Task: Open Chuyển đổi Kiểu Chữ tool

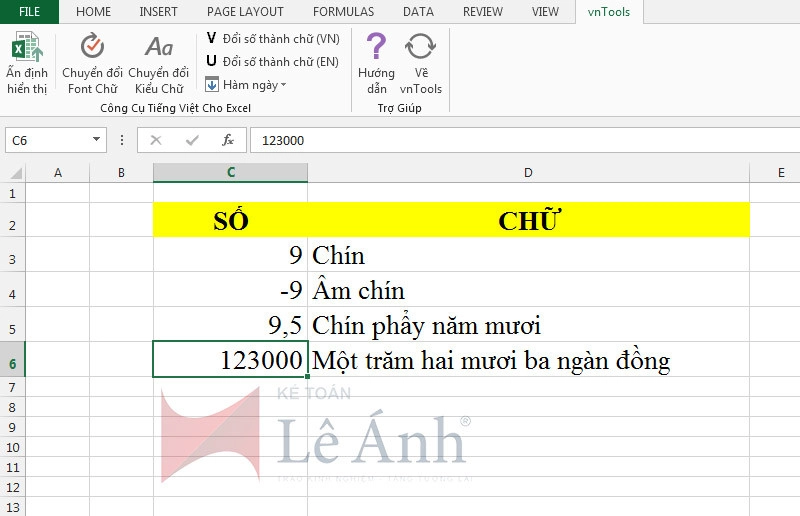Action: coord(158,62)
